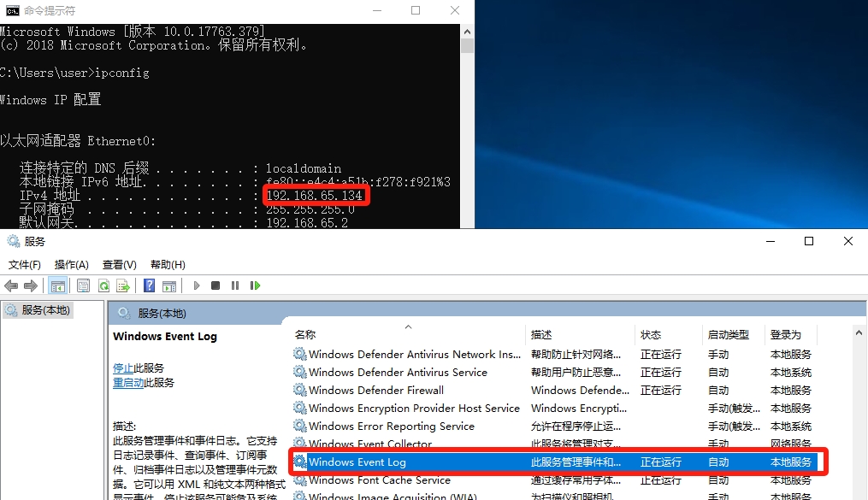Open the 查看(V) menu
Viewport: 868px width, 500px height.
tap(119, 264)
